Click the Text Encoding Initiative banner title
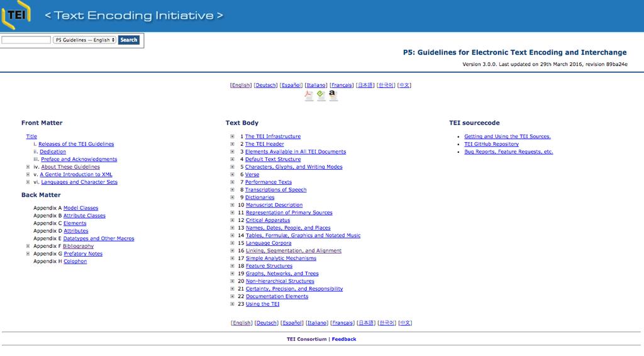Viewport: 644px width, 356px height. 134,16
